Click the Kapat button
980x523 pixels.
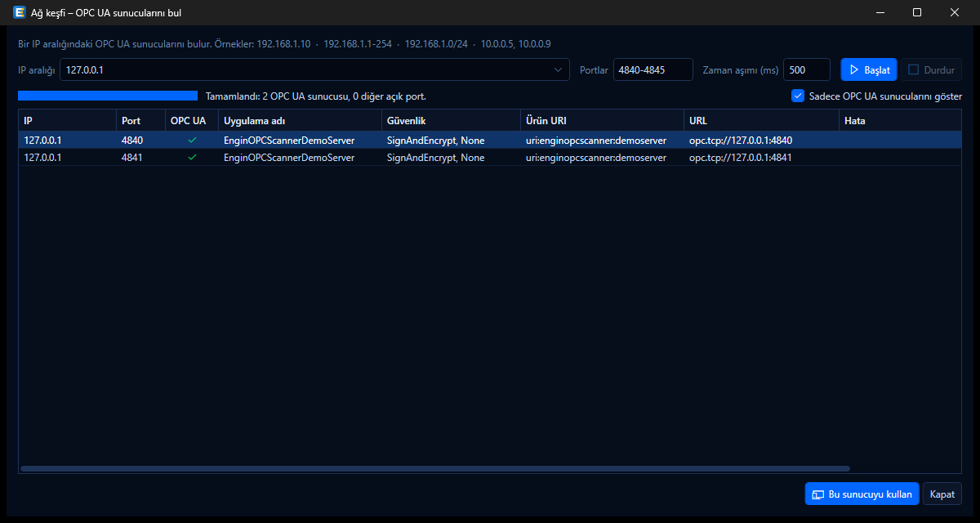[x=942, y=494]
